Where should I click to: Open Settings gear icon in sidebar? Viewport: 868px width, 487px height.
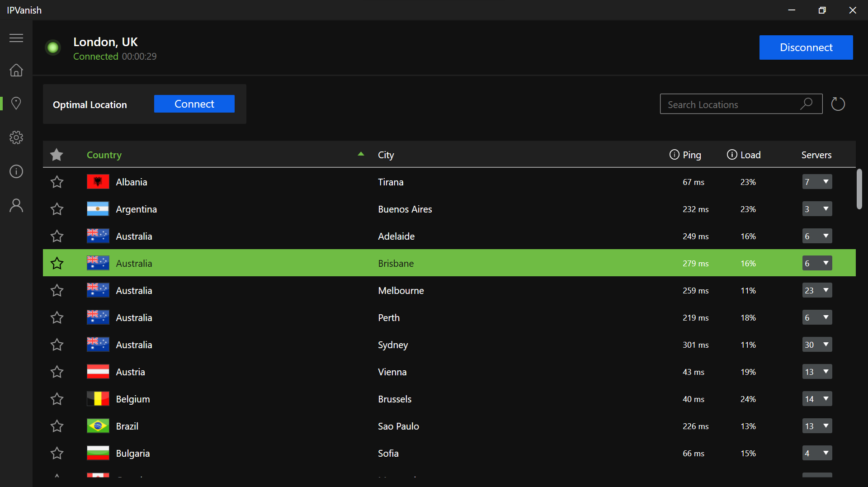16,137
